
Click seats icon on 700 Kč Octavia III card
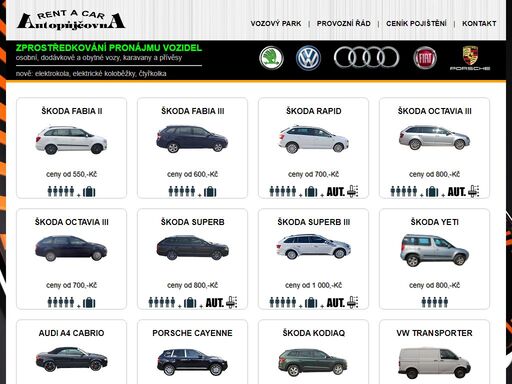tap(61, 302)
